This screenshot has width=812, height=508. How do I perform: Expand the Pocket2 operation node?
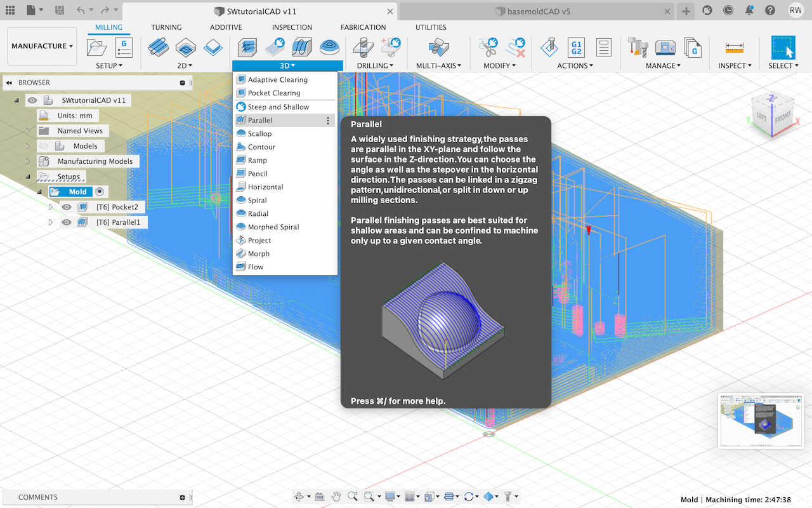click(51, 207)
